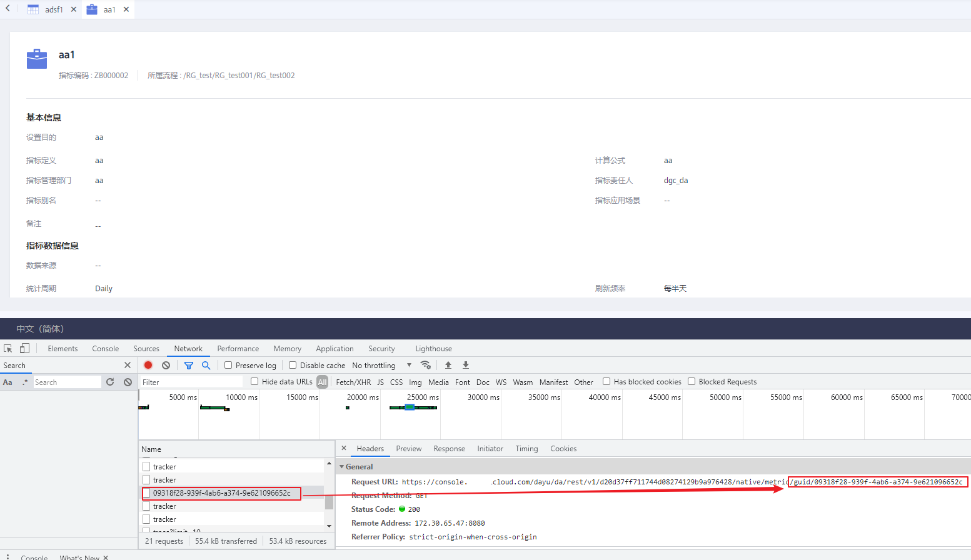Image resolution: width=971 pixels, height=560 pixels.
Task: Close the adsf1 tab
Action: pyautogui.click(x=74, y=9)
